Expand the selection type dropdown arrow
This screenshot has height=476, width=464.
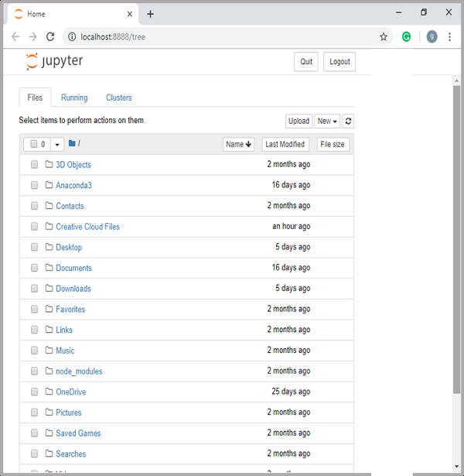tap(57, 145)
